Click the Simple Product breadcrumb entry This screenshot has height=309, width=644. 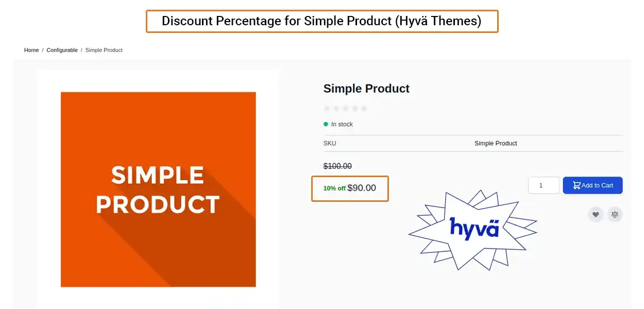click(104, 50)
